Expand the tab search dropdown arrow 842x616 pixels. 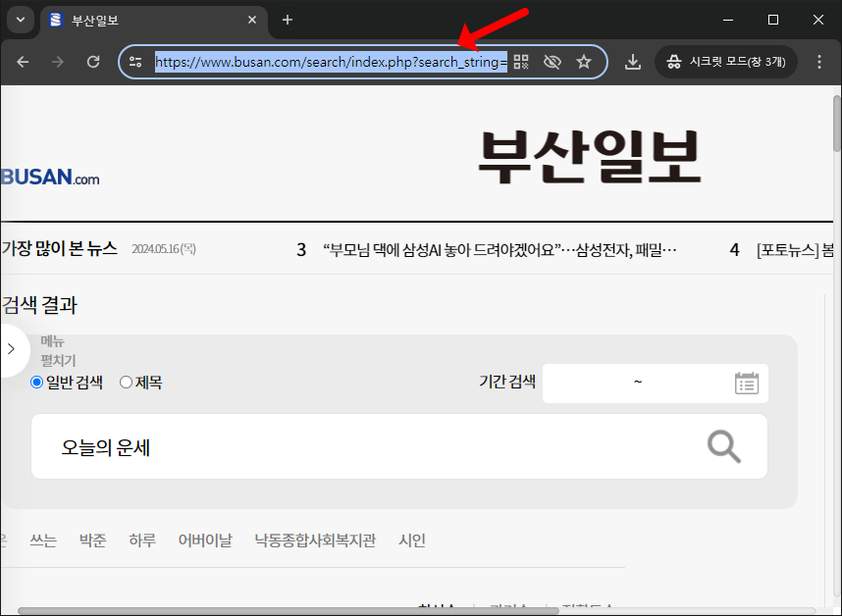[x=21, y=20]
